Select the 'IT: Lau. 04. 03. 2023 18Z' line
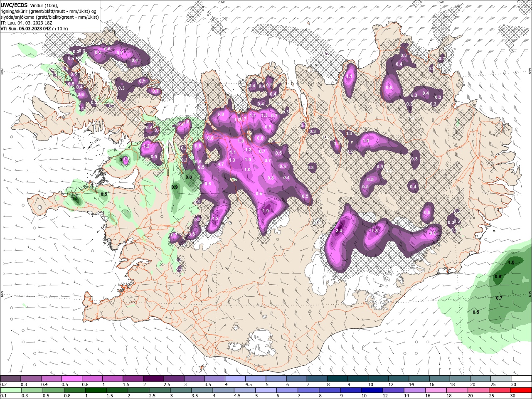532x399 pixels. pyautogui.click(x=27, y=23)
